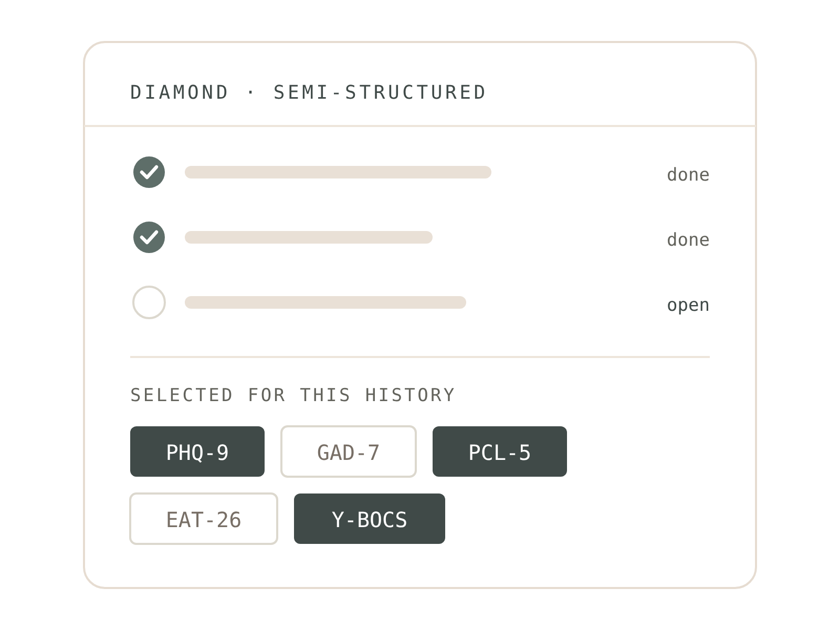The image size is (840, 630).
Task: Toggle the Y-BOCS chip off
Action: tap(370, 519)
